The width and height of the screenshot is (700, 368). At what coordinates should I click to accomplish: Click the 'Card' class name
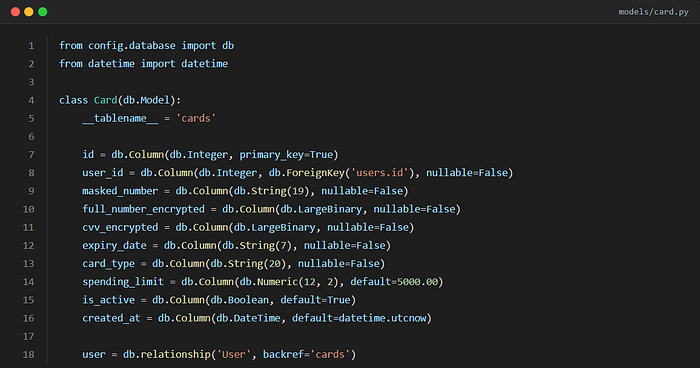tap(105, 100)
